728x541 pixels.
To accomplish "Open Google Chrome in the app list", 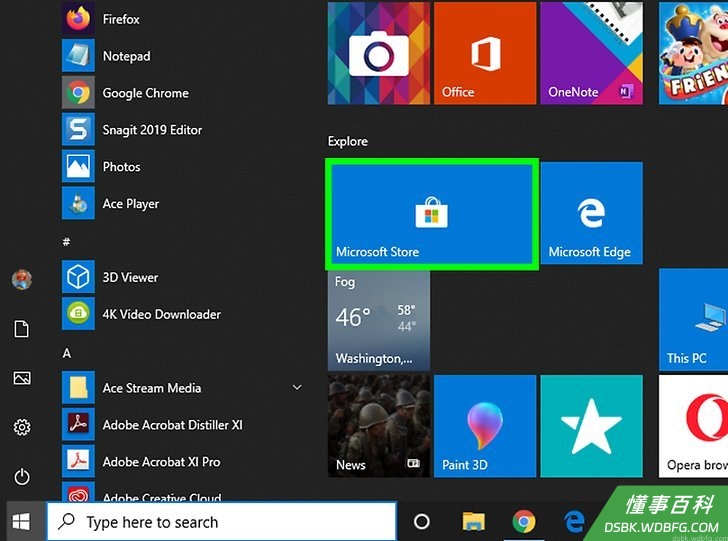I will (x=145, y=93).
